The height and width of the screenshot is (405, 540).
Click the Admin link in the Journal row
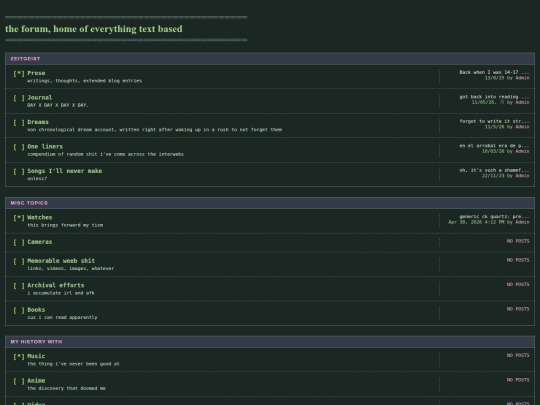point(522,102)
